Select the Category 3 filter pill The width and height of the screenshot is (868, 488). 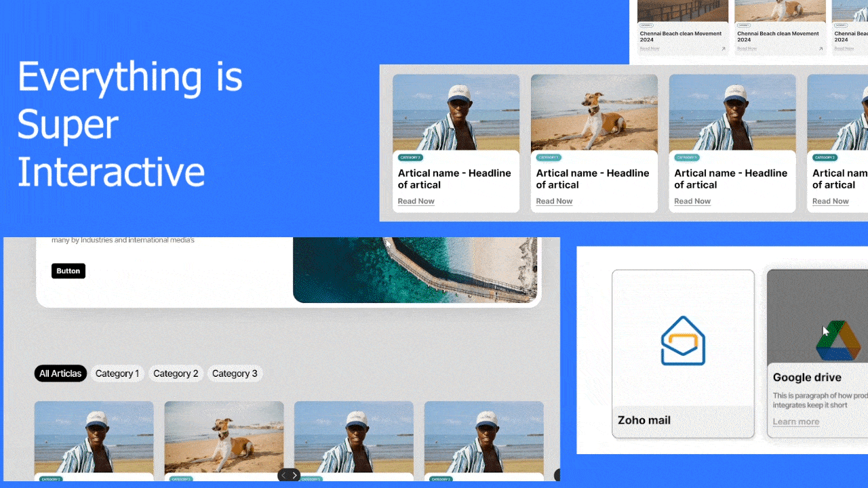(235, 373)
